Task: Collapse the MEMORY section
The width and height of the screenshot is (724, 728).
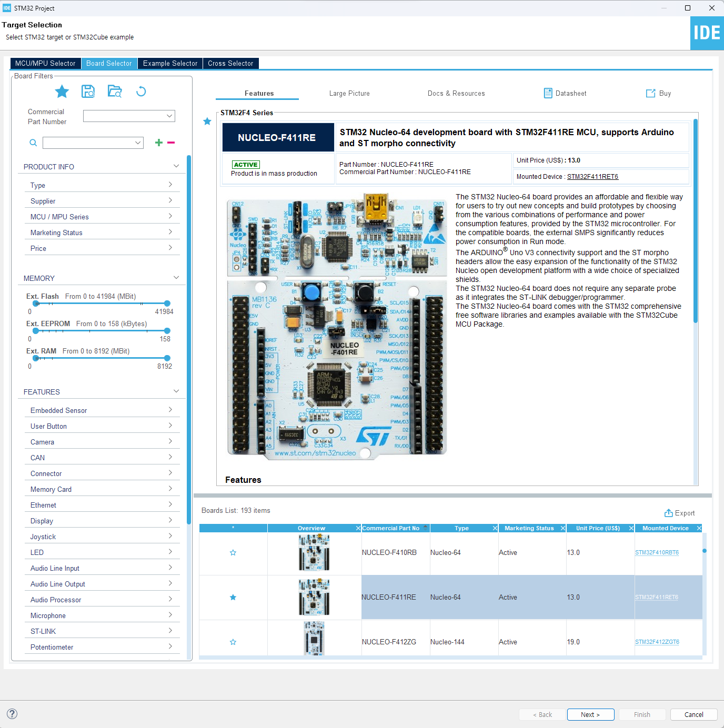Action: click(x=176, y=278)
